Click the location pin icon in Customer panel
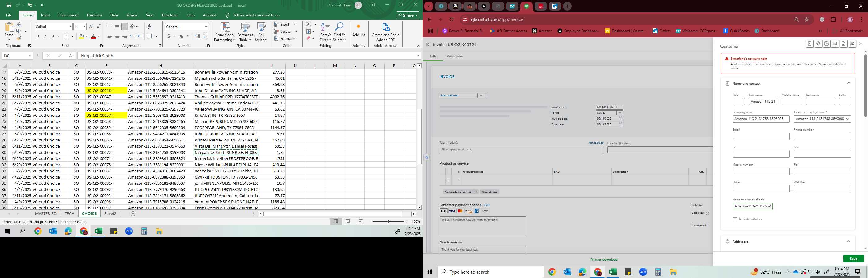868x278 pixels. [x=818, y=44]
